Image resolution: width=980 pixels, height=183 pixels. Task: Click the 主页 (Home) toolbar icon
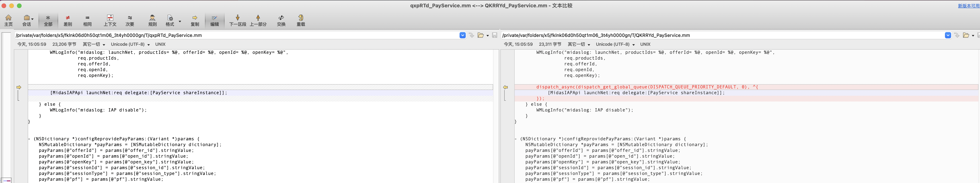point(8,21)
